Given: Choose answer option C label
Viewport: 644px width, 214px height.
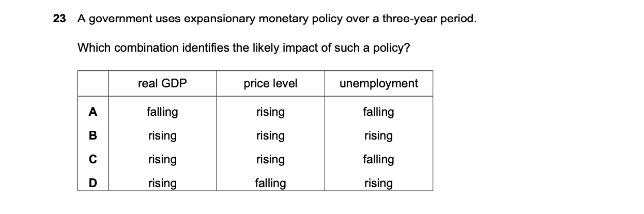Looking at the screenshot, I should tap(93, 159).
